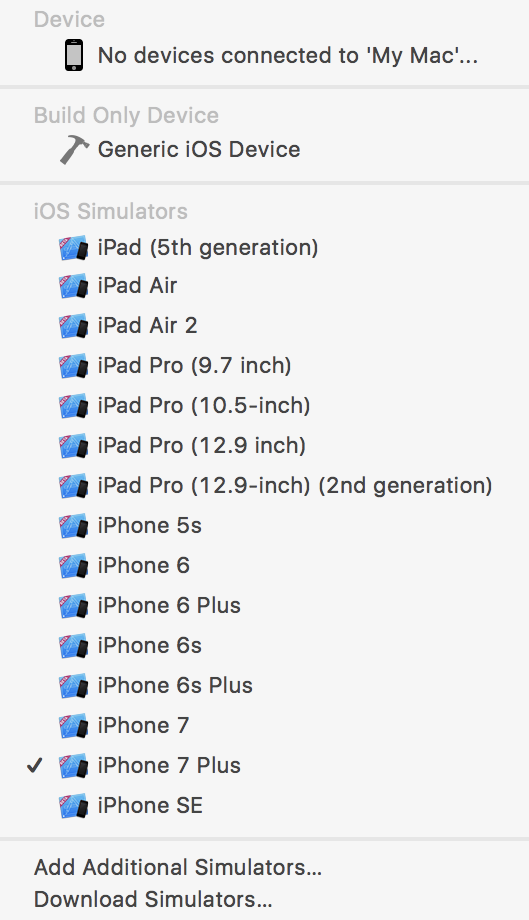Click the simulator icon beside iPhone SE
The height and width of the screenshot is (920, 529).
74,806
